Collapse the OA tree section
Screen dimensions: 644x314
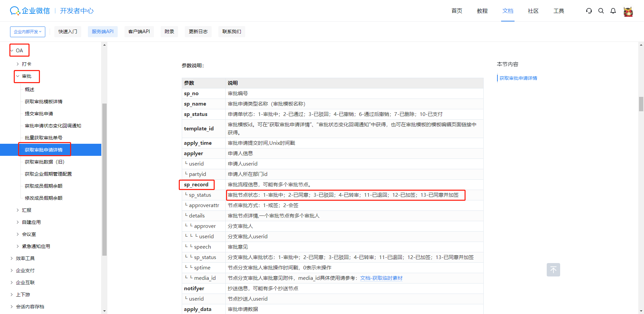(19, 50)
